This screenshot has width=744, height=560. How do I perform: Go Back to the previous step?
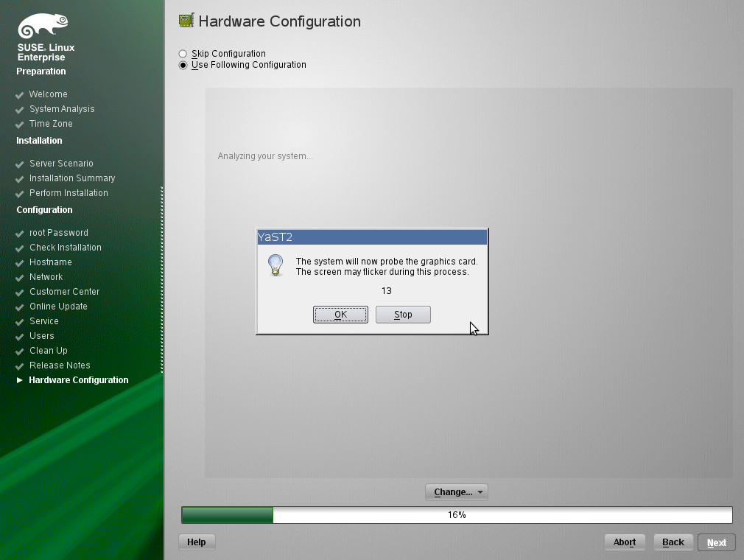[x=673, y=542]
